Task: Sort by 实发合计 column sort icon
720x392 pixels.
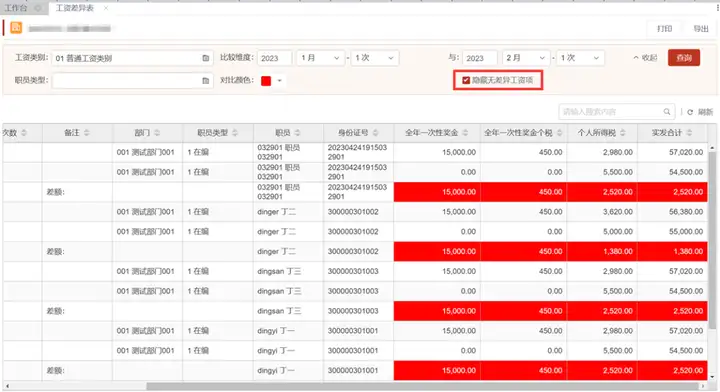Action: (x=689, y=133)
